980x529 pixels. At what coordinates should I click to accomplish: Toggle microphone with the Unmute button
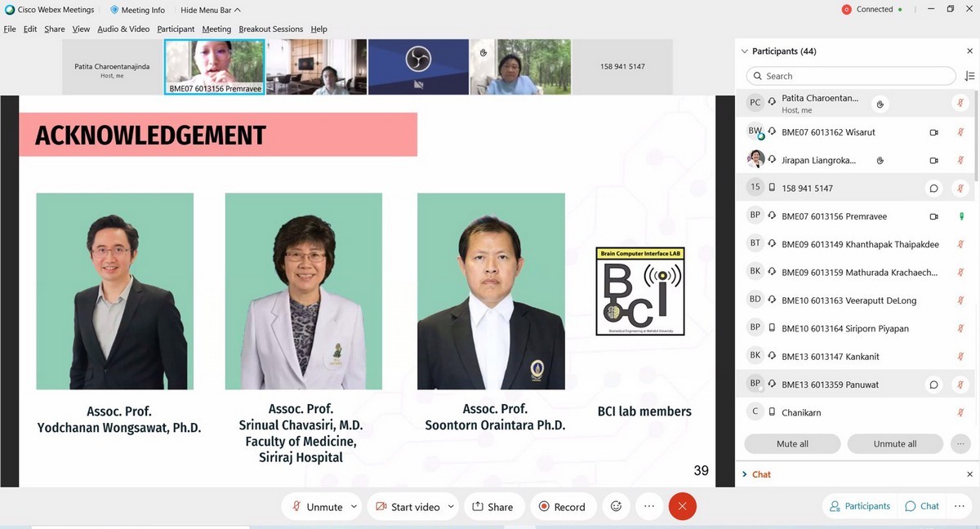(x=317, y=507)
